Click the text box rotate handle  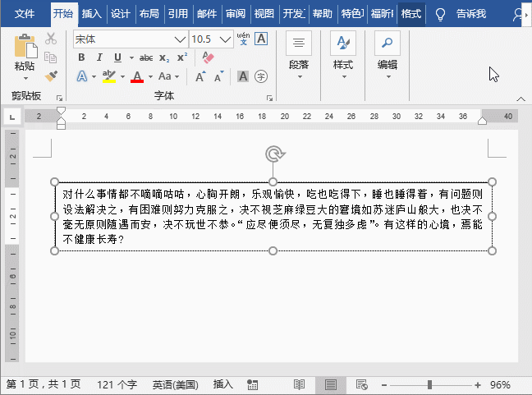[x=275, y=154]
